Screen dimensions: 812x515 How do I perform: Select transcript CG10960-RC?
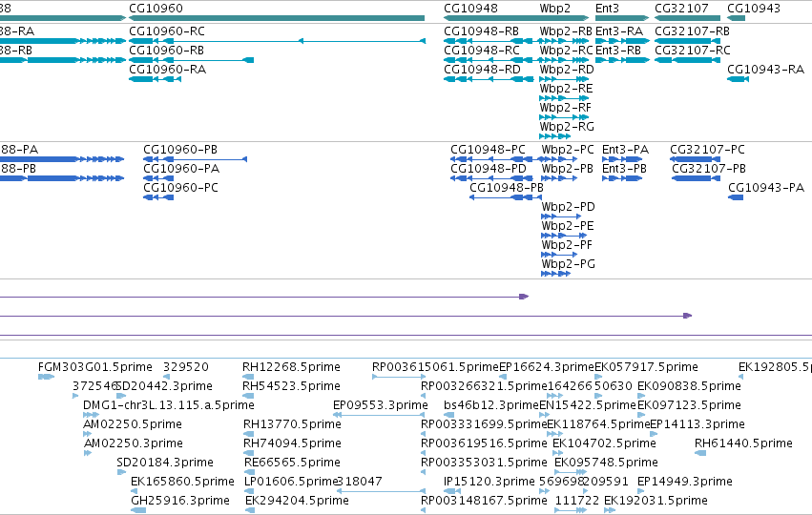pos(167,31)
